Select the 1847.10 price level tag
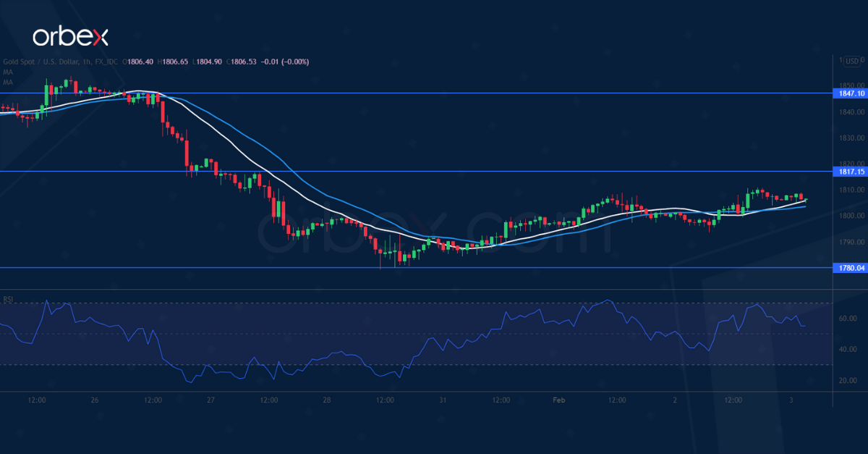 click(848, 93)
